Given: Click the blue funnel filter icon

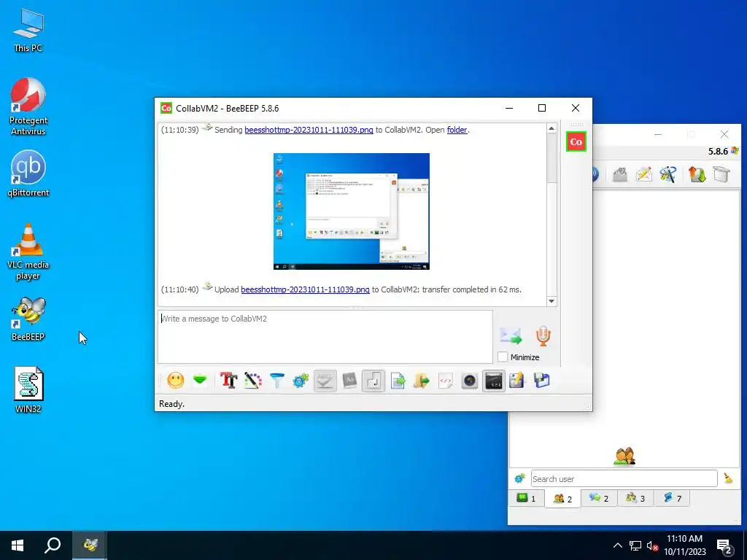Looking at the screenshot, I should (x=276, y=381).
